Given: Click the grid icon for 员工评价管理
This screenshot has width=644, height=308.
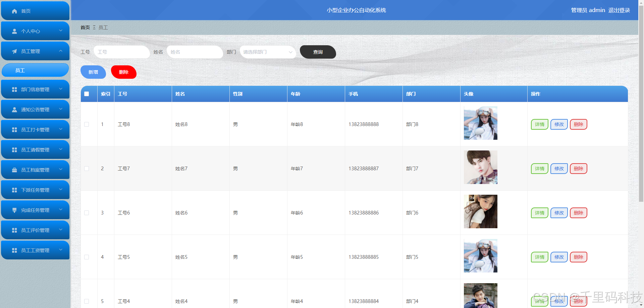Looking at the screenshot, I should (x=14, y=230).
